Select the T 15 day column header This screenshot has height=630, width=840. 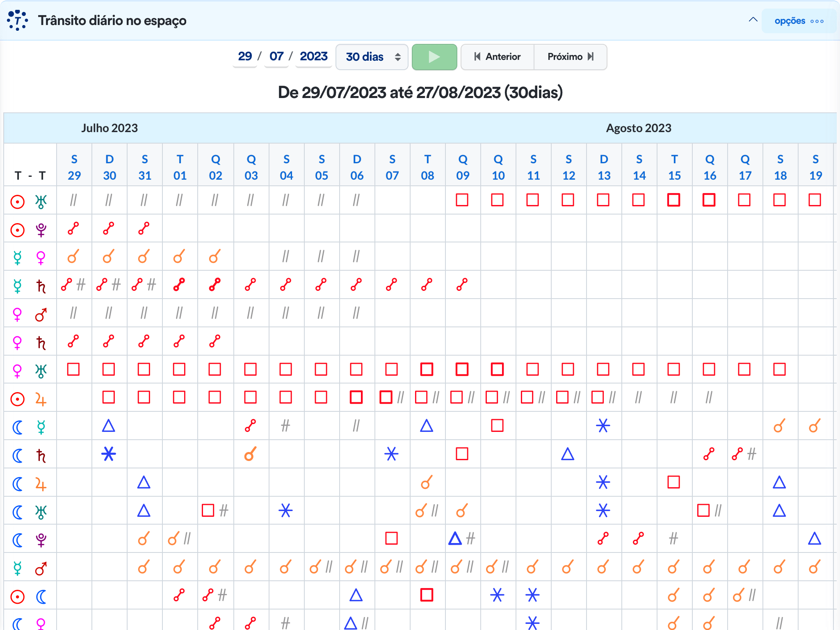click(x=674, y=167)
